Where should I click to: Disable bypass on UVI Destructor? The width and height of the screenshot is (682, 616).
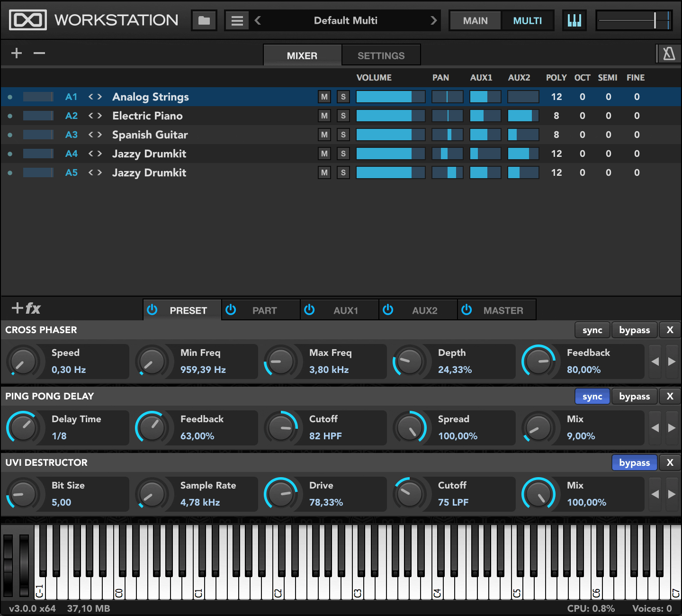[x=634, y=462]
